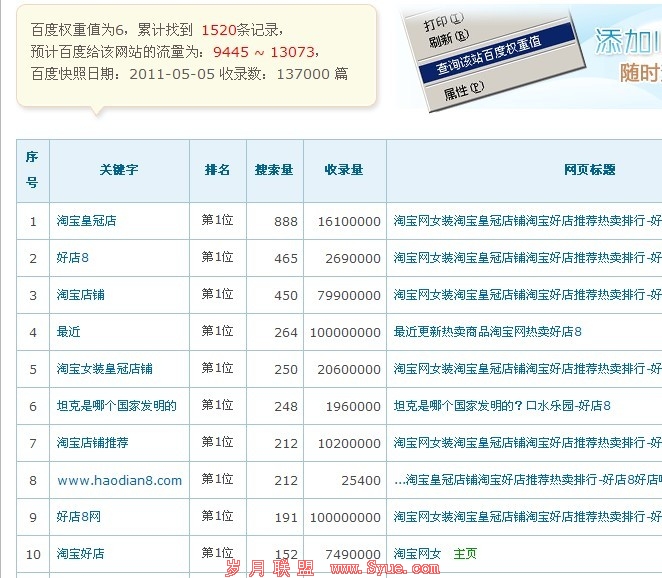Click the green 主页 link in row 10

coord(465,553)
